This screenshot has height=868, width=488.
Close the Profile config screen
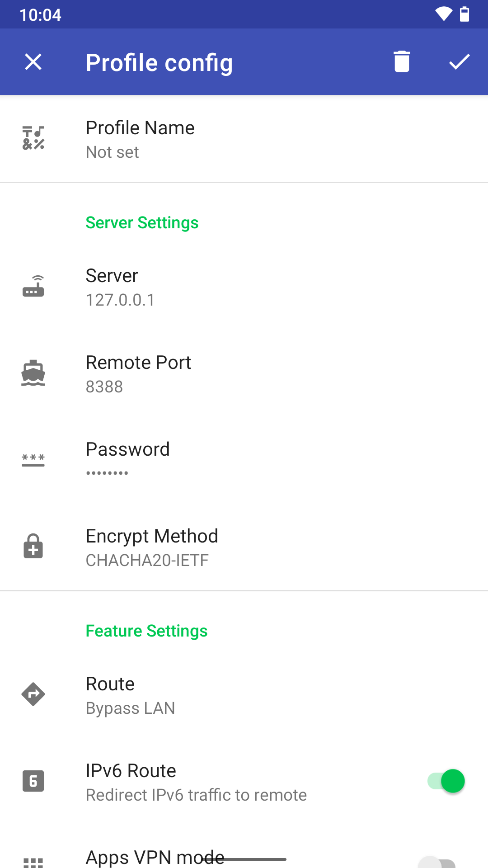[x=33, y=61]
